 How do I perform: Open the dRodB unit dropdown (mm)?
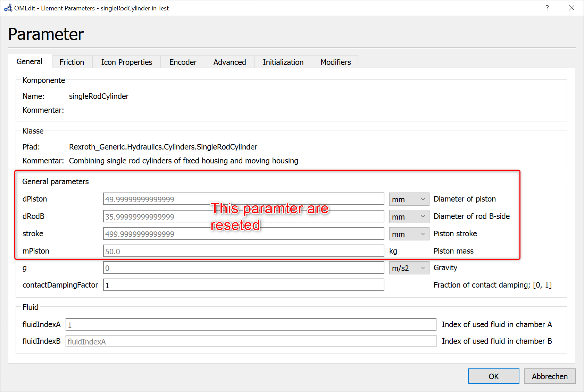coord(409,217)
